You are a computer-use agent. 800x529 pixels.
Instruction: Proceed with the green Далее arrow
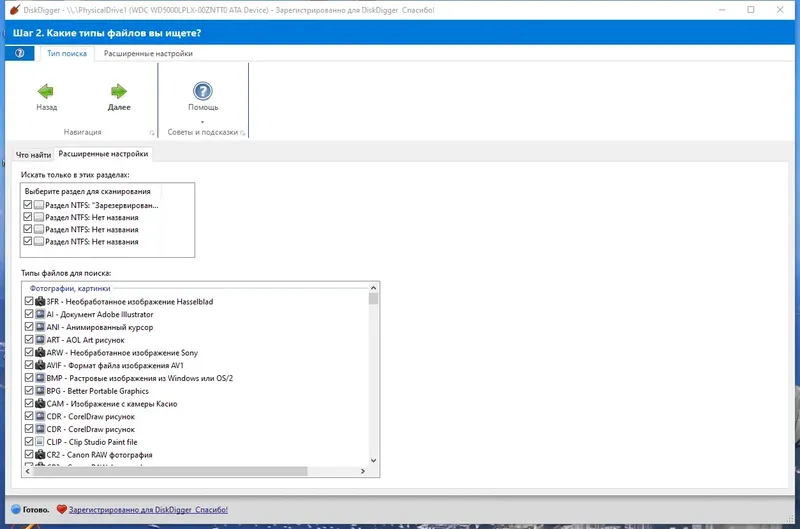click(x=118, y=91)
